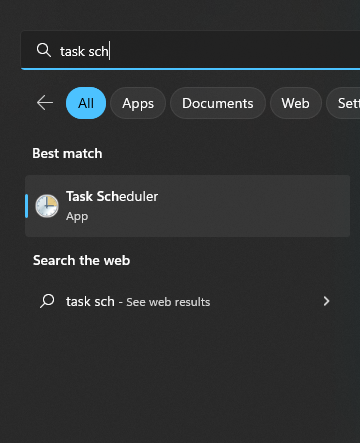Click the magnifier icon in the search box
Image resolution: width=360 pixels, height=443 pixels.
44,50
